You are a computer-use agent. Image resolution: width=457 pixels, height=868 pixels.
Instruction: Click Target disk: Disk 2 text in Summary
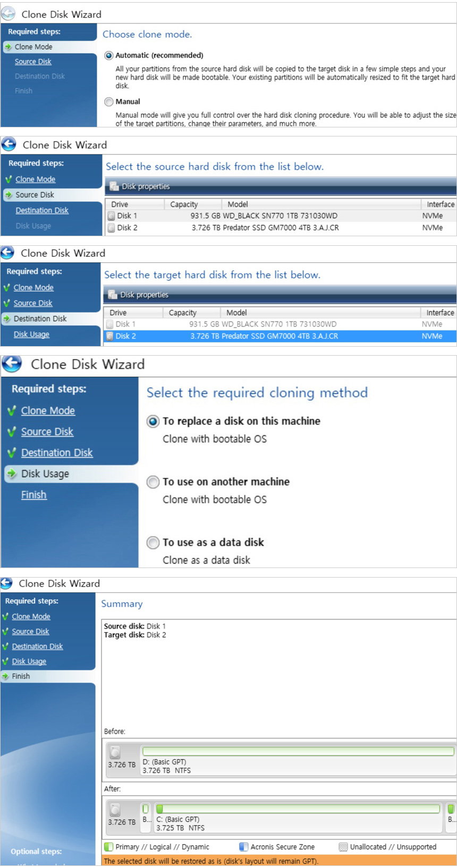(135, 635)
